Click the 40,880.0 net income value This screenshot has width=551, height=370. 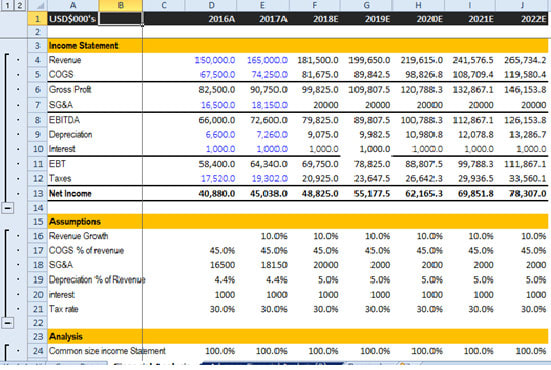click(216, 194)
